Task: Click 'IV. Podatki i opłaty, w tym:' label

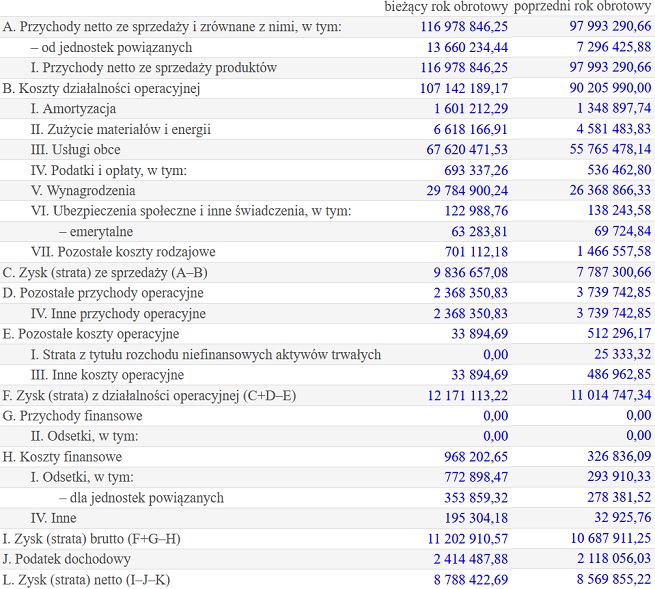Action: (x=109, y=170)
